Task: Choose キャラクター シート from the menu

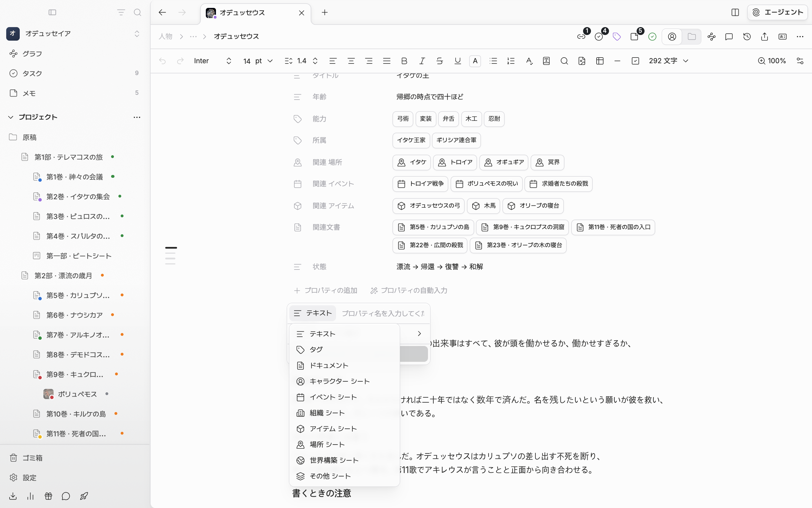Action: pos(344,381)
